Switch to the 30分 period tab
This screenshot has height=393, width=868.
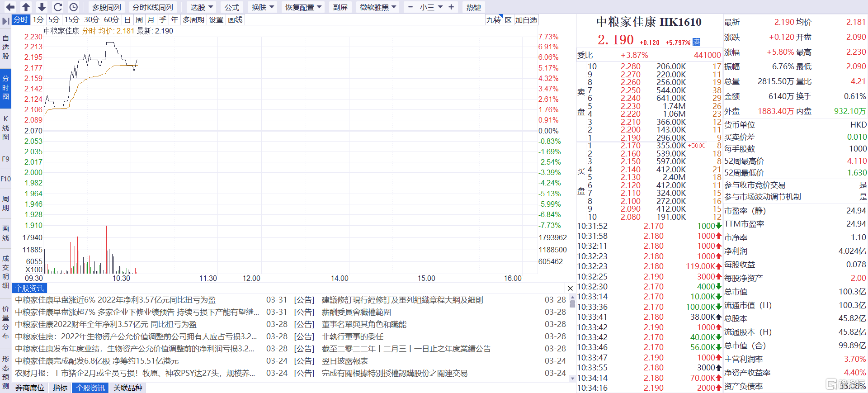[x=92, y=20]
